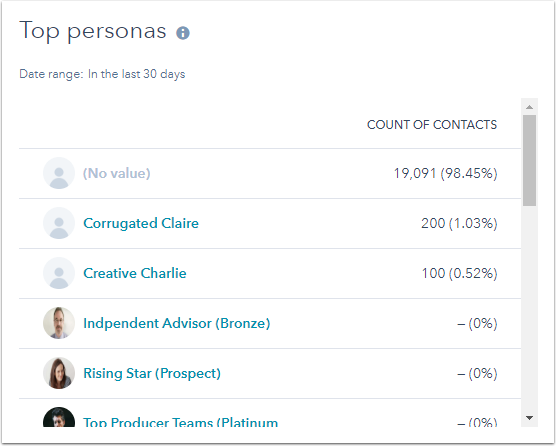Click the Corrugated Claire avatar icon

[x=59, y=223]
